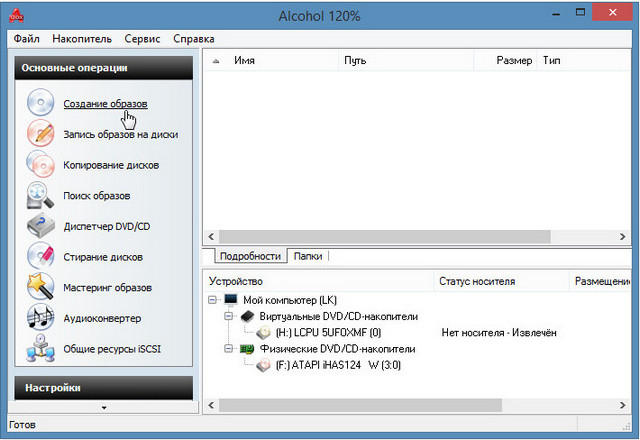
Task: Click the physical drives group card icon
Action: [247, 349]
